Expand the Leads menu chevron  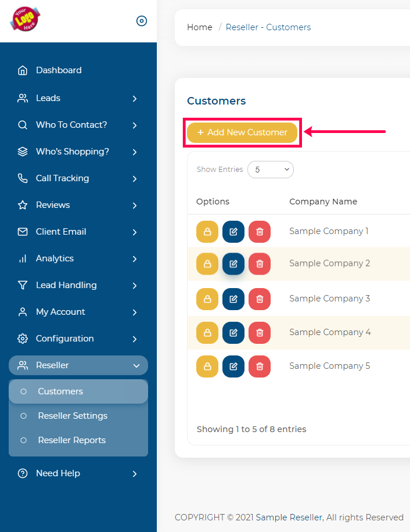pos(135,99)
